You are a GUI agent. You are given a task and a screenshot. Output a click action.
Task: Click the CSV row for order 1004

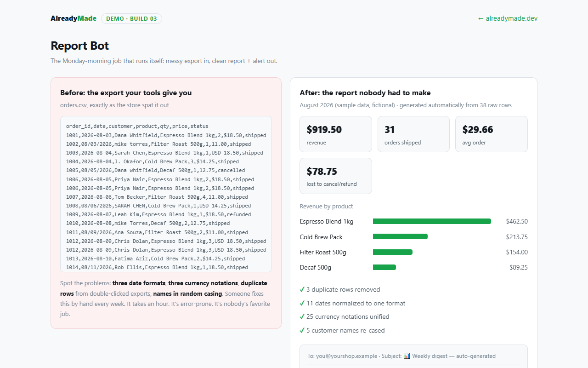pos(153,161)
